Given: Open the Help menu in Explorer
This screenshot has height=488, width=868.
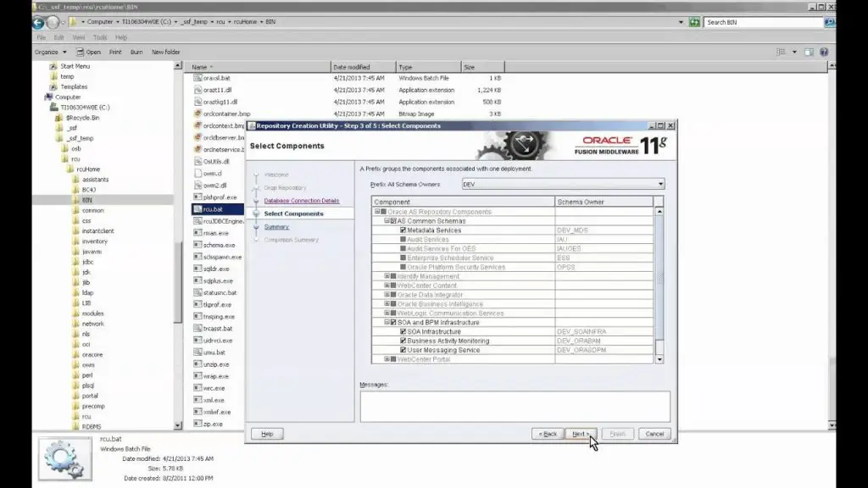Looking at the screenshot, I should 121,37.
